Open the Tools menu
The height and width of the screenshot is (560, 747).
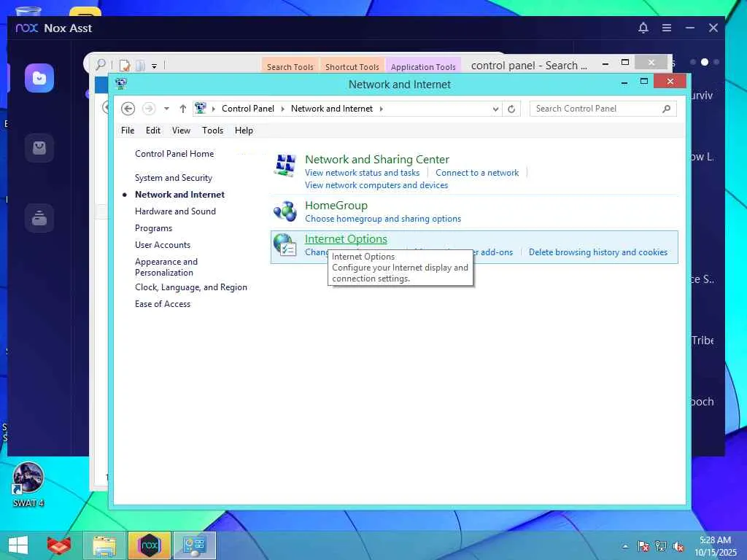click(212, 130)
